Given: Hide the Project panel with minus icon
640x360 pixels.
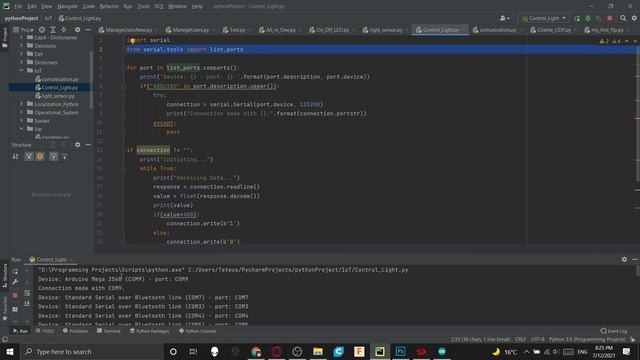Looking at the screenshot, I should tap(88, 30).
